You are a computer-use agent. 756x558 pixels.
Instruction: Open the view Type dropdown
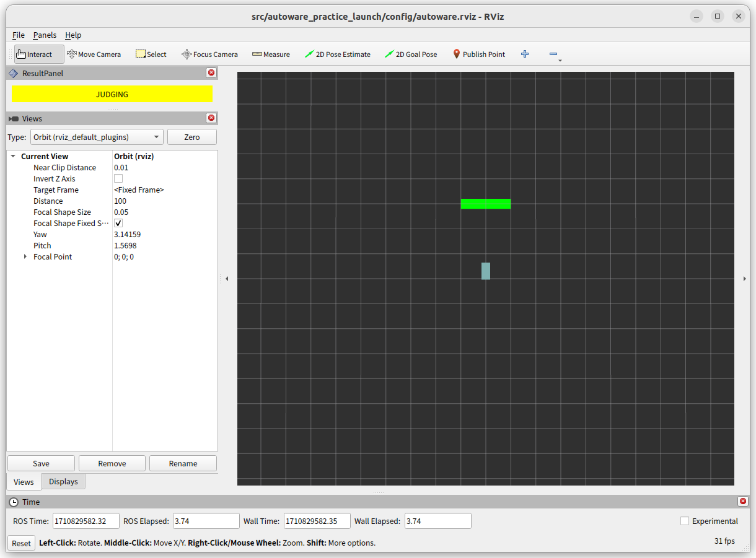[97, 137]
